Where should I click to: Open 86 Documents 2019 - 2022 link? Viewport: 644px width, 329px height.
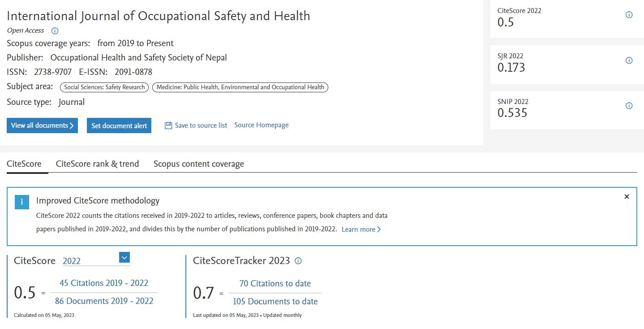[x=104, y=301]
